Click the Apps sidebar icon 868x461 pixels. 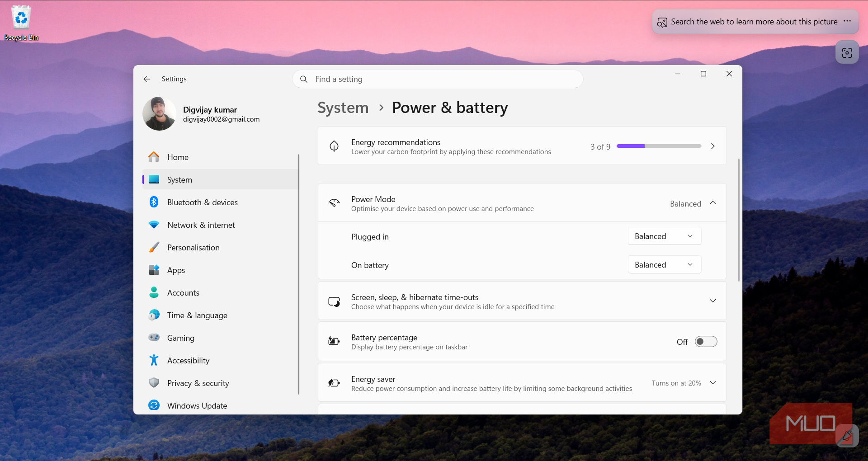[x=154, y=270]
